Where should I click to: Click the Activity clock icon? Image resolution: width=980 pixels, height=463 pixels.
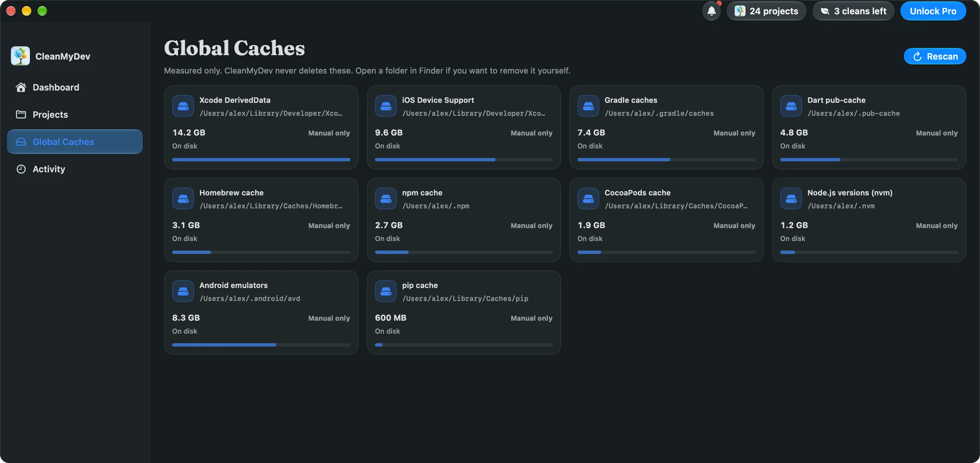(x=21, y=169)
